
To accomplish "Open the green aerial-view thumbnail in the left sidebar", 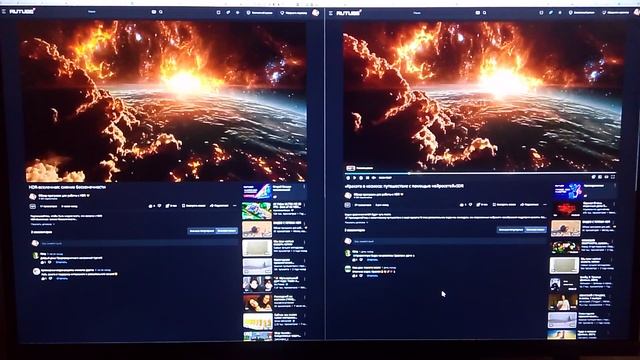I will 257,211.
